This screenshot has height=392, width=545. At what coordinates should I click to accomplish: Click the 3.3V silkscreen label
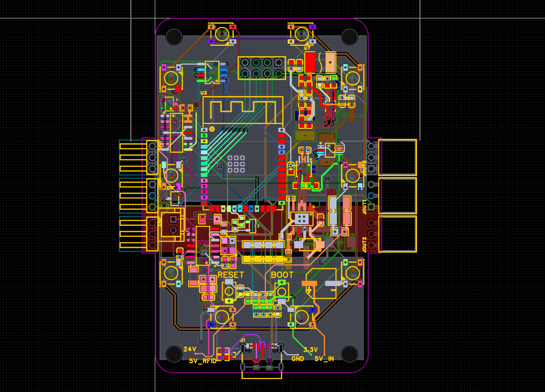coord(311,350)
